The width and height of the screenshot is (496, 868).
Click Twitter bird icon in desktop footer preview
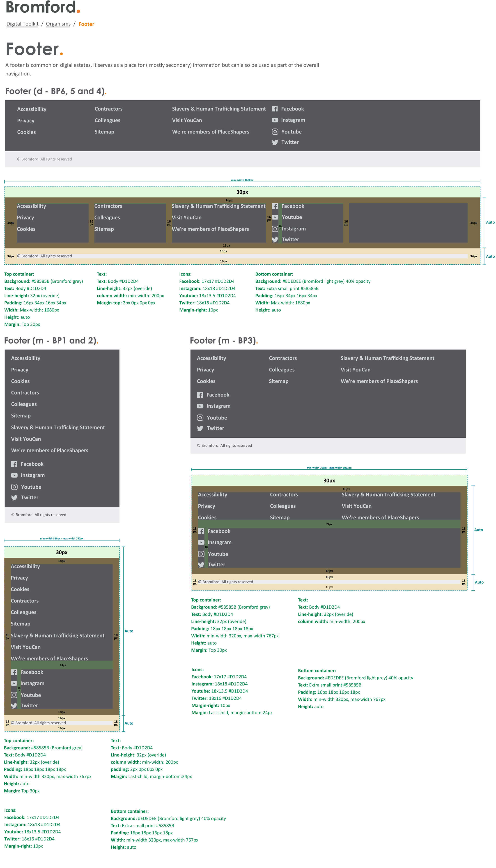click(275, 143)
